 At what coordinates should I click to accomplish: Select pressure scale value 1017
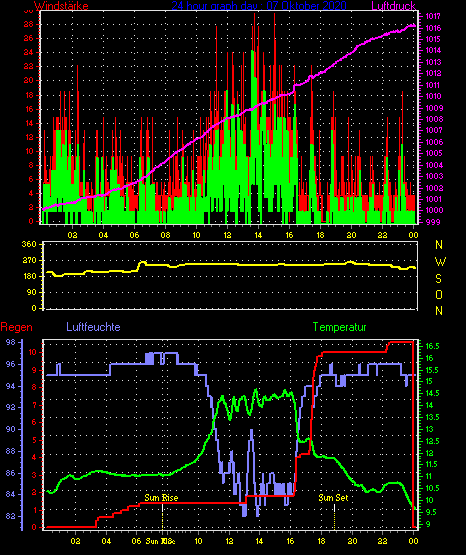433,16
